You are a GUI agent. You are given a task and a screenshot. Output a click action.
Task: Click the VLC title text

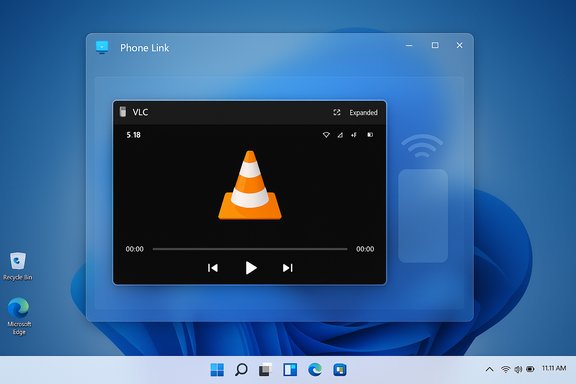tap(140, 112)
